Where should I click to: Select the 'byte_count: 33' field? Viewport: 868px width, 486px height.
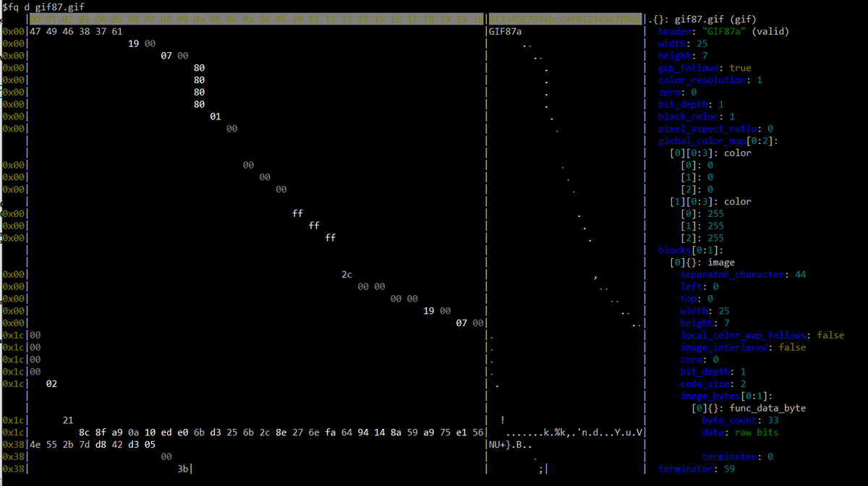(x=740, y=421)
